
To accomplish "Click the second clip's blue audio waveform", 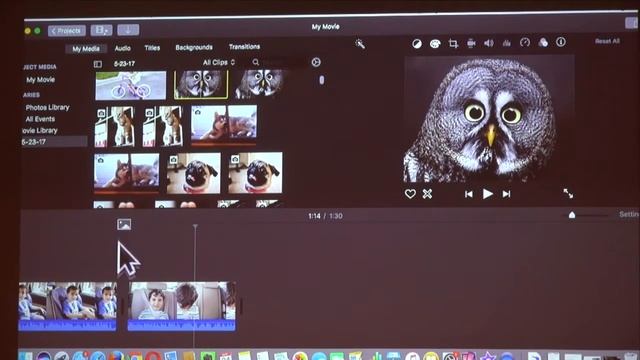I will pyautogui.click(x=182, y=325).
